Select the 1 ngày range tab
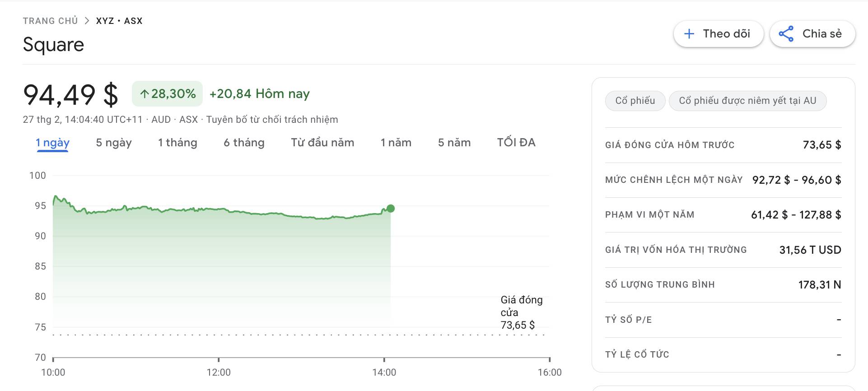Viewport: 868px width, 391px height. pos(52,143)
